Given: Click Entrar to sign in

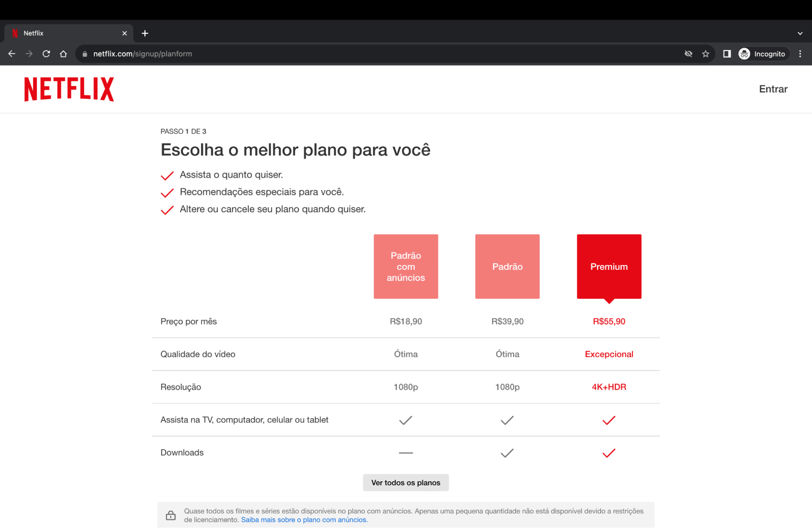Looking at the screenshot, I should [x=773, y=89].
